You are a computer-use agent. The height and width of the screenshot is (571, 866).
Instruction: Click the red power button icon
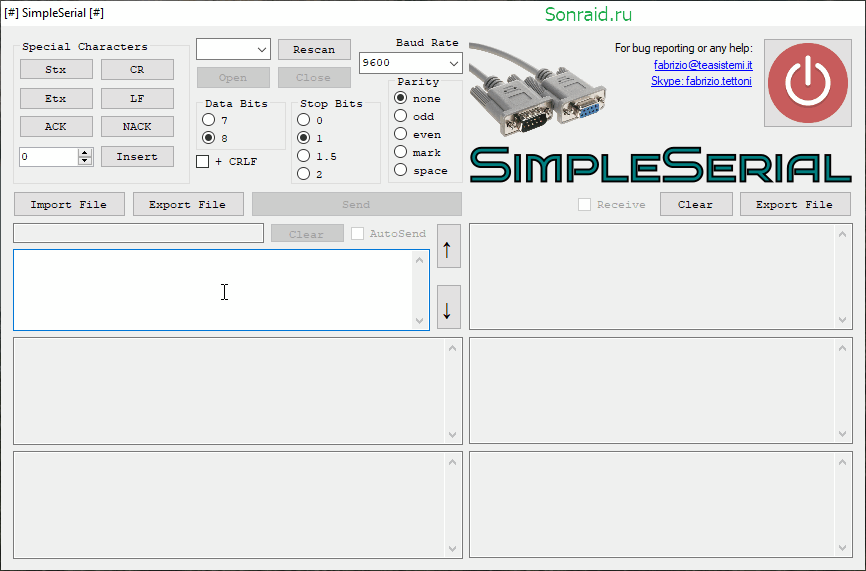click(x=807, y=83)
